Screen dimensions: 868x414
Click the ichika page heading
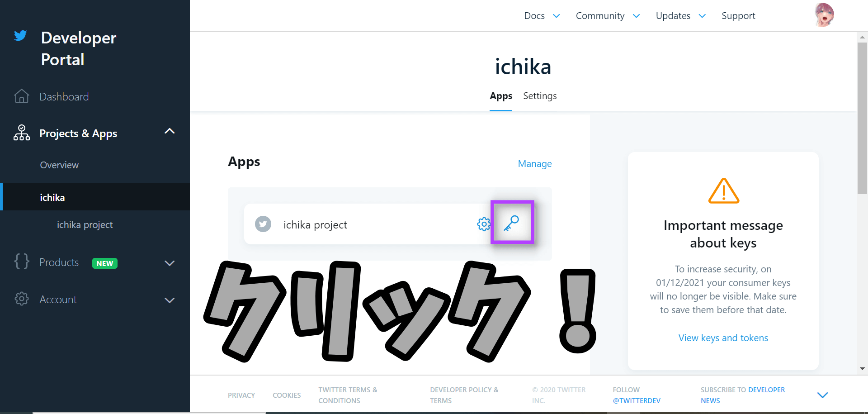pyautogui.click(x=523, y=67)
